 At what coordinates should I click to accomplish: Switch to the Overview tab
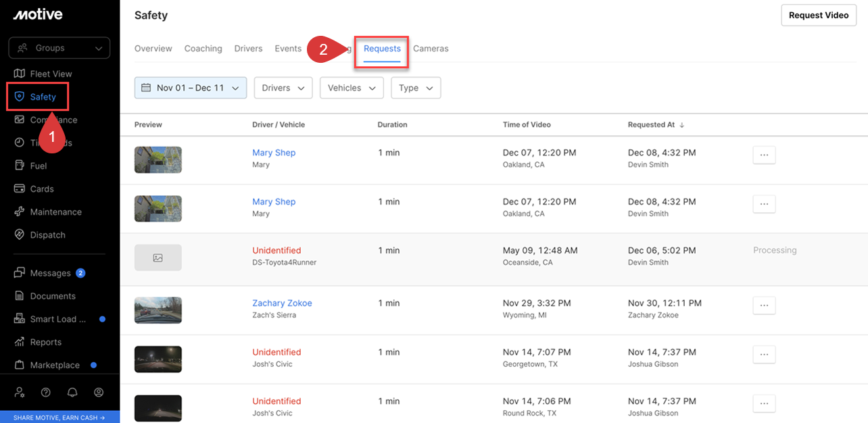coord(153,49)
